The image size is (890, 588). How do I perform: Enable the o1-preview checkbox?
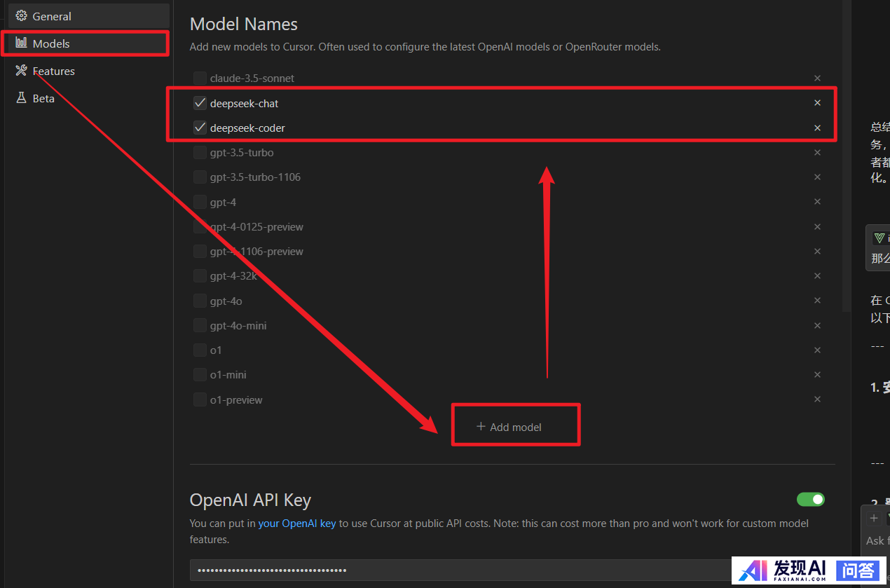point(200,399)
